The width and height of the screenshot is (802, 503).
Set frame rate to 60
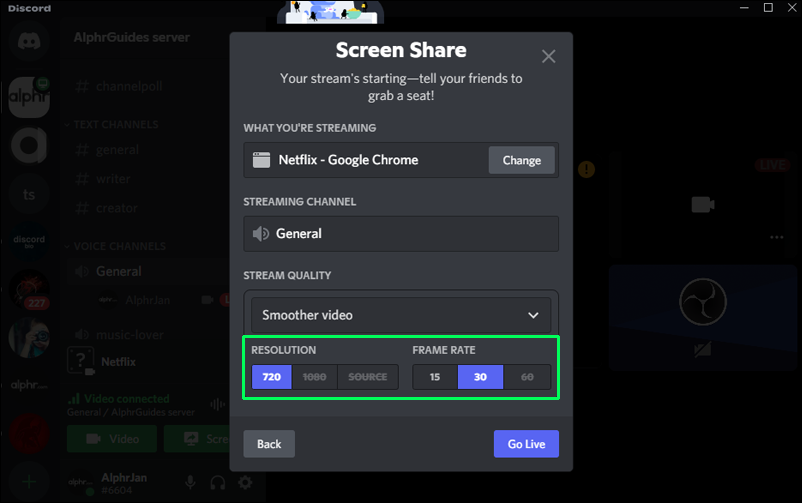527,377
